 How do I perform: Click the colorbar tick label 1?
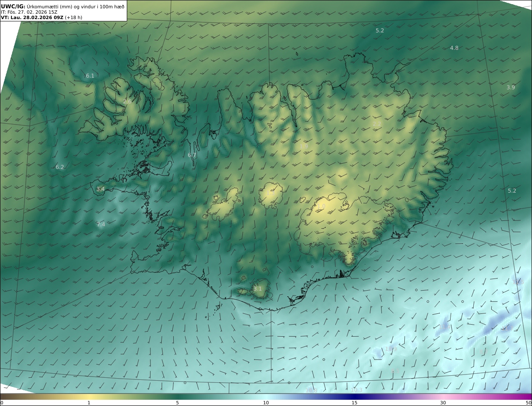[x=89, y=403]
